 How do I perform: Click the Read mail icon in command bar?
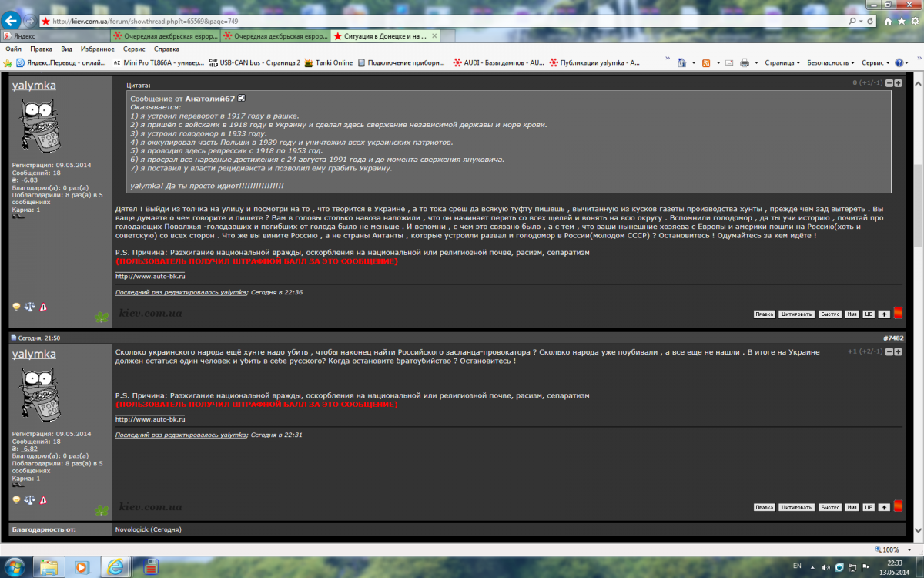point(728,62)
